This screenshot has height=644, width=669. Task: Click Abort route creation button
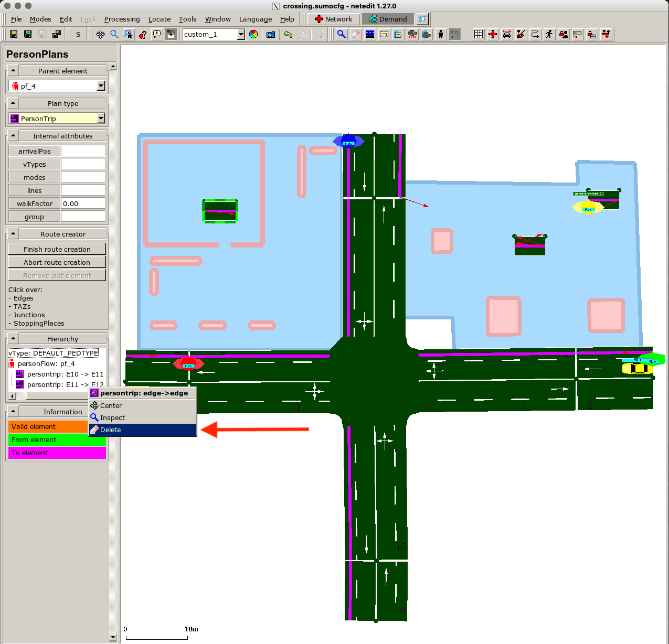pos(57,262)
